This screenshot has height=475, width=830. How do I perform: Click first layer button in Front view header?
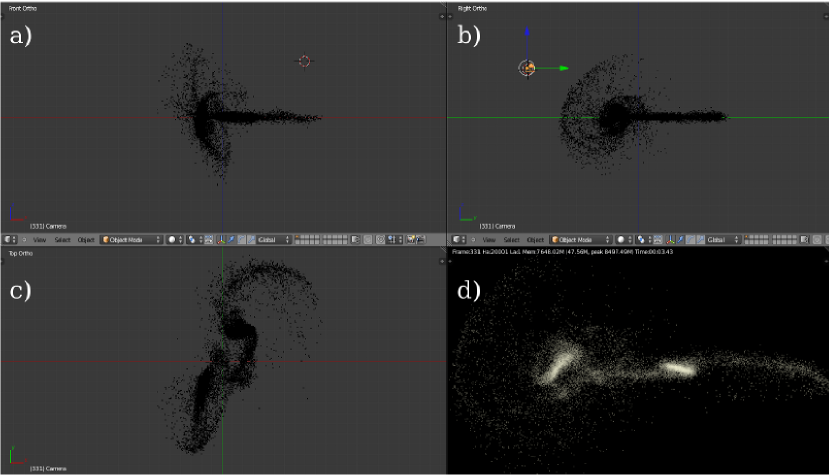click(298, 238)
